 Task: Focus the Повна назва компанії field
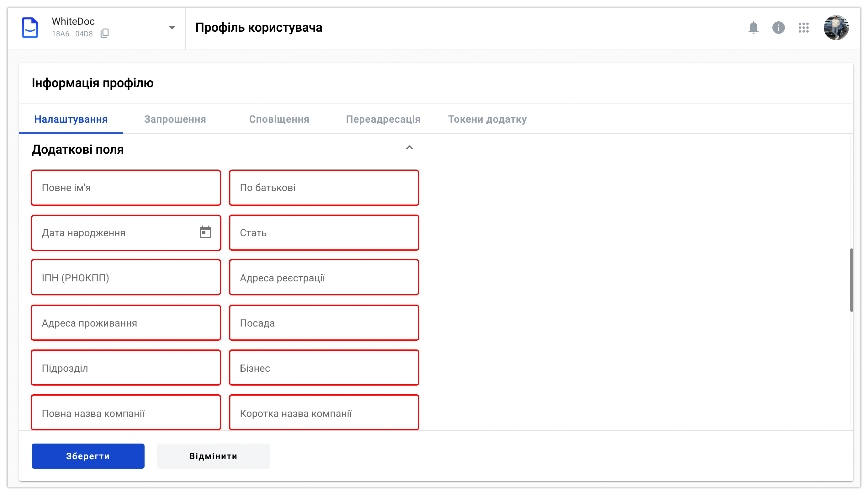pos(126,413)
